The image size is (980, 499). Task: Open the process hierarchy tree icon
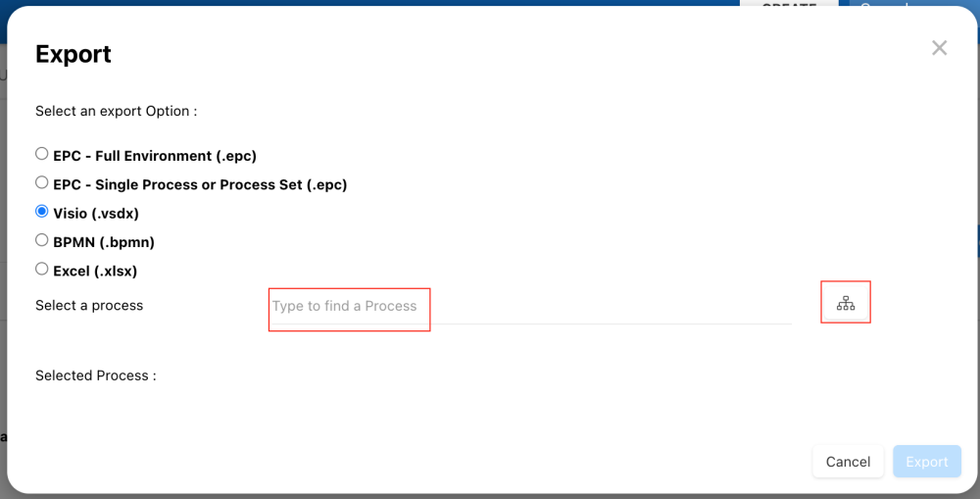point(846,303)
